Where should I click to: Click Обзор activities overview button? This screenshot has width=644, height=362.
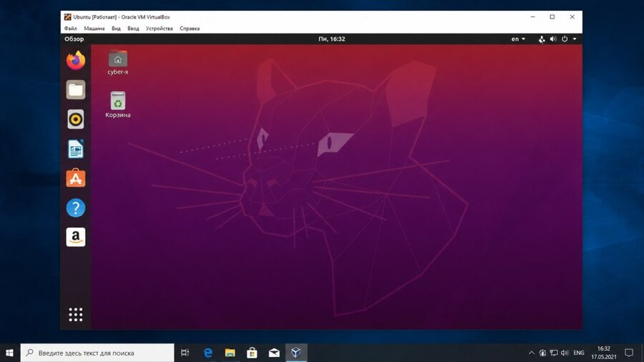pos(74,39)
